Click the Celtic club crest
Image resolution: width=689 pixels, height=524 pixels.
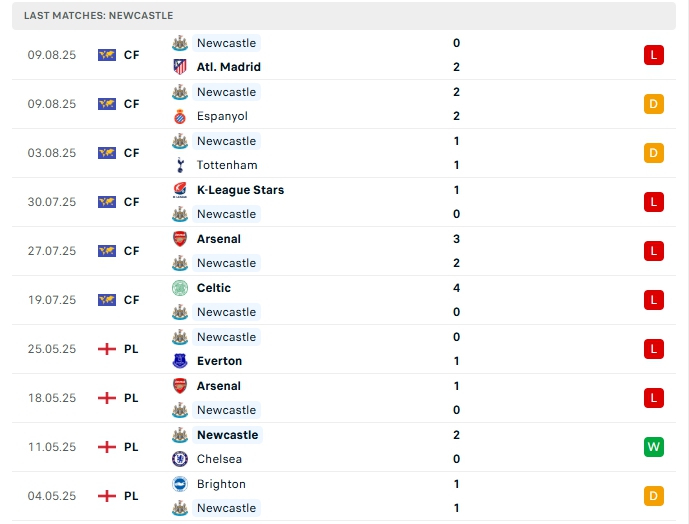tap(180, 288)
